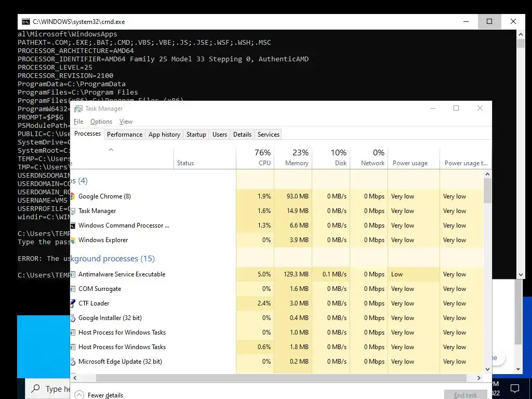Select the Processes tab
This screenshot has width=532, height=399.
point(87,134)
